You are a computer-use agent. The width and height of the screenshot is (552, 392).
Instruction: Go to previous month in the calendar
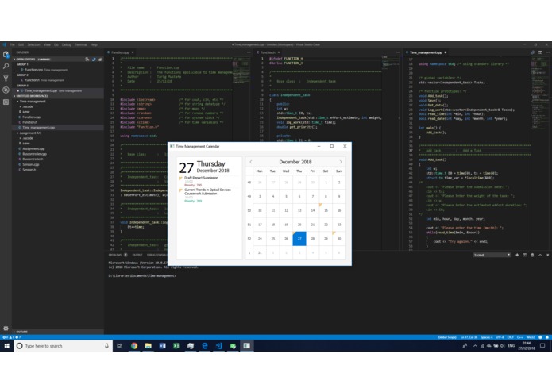251,162
